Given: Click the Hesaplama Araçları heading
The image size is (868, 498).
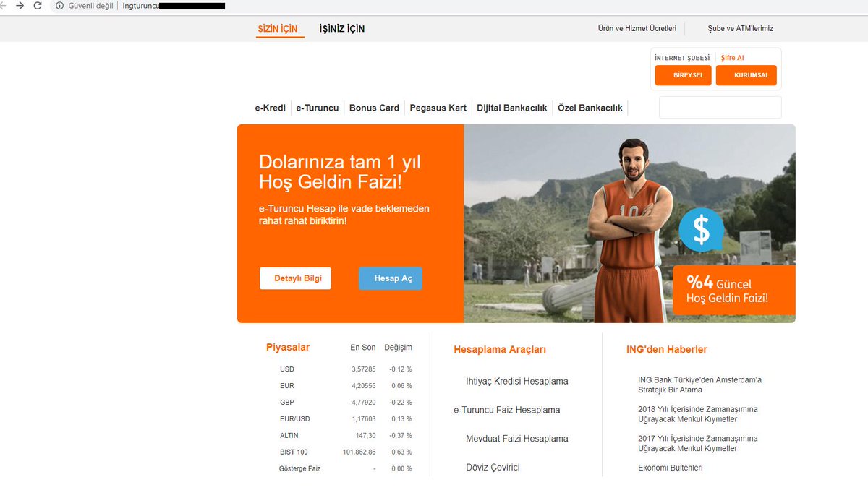Looking at the screenshot, I should click(x=500, y=349).
